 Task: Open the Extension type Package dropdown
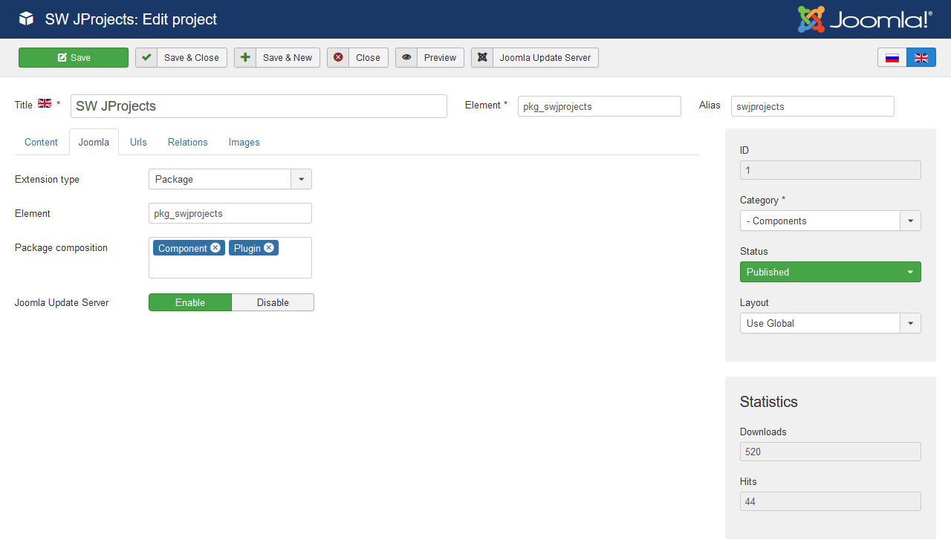pos(230,179)
